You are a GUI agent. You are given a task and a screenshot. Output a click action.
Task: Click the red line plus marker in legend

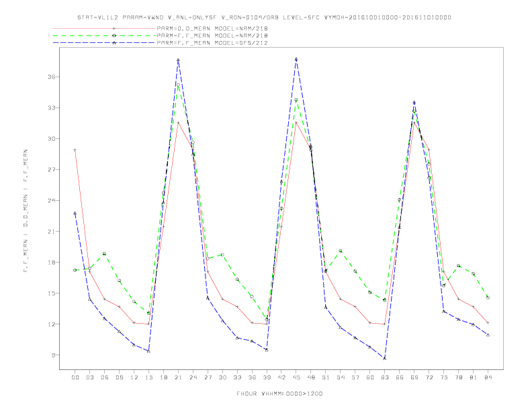(114, 28)
